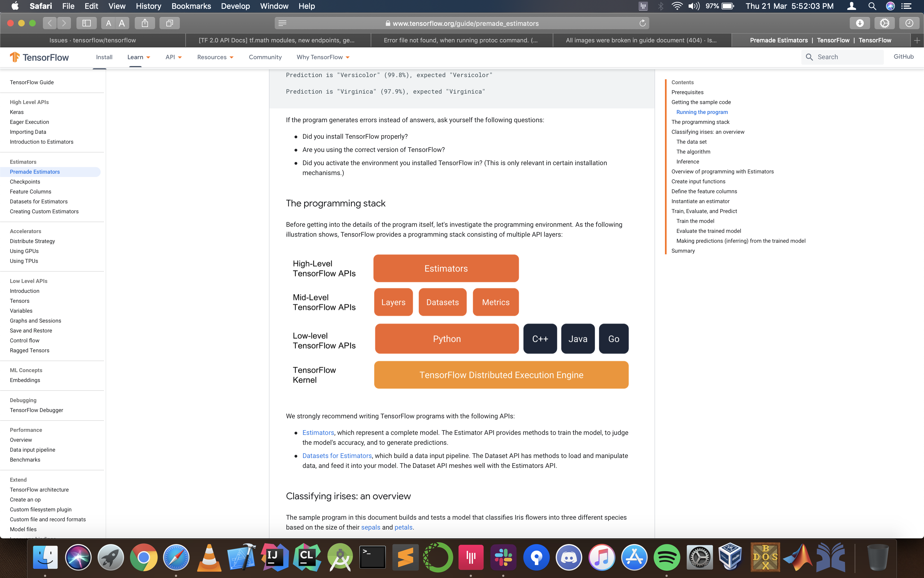Open the Install nav link

pyautogui.click(x=104, y=57)
